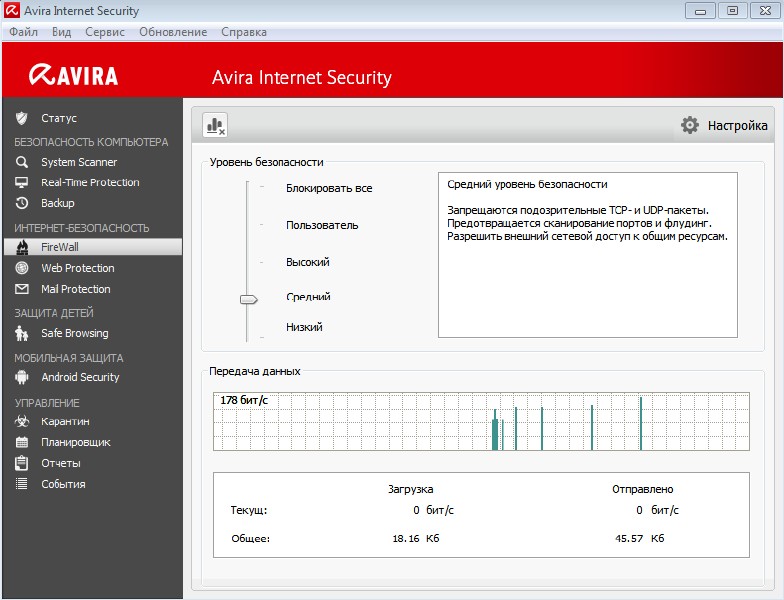Select FireWall in sidebar
784x600 pixels.
[93, 247]
